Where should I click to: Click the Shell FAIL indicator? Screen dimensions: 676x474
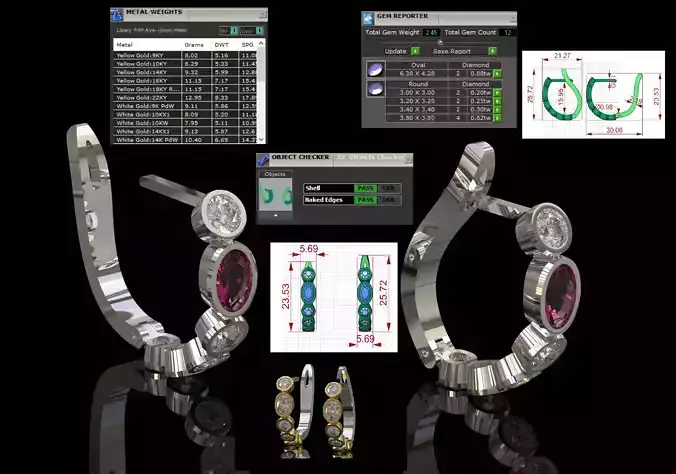(389, 188)
